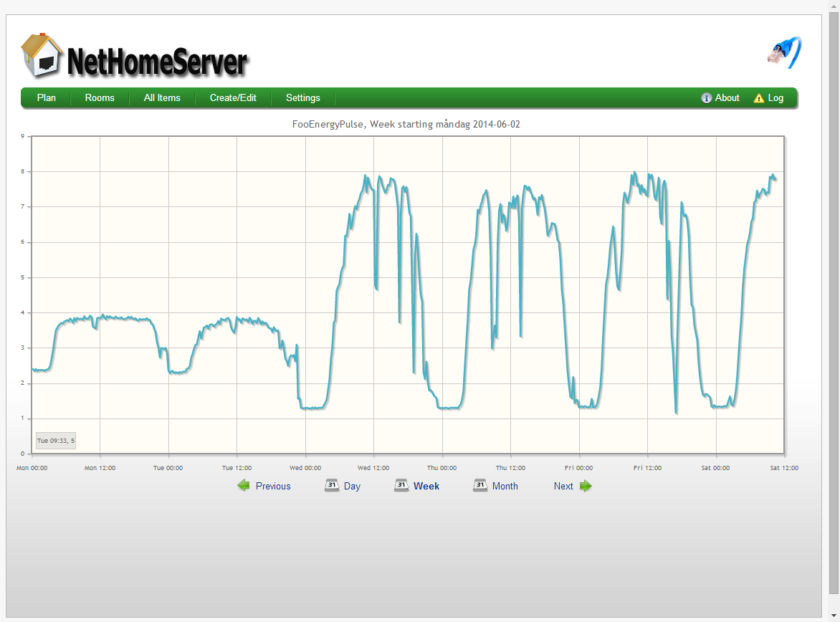Click the About info icon
This screenshot has width=840, height=622.
tap(706, 97)
